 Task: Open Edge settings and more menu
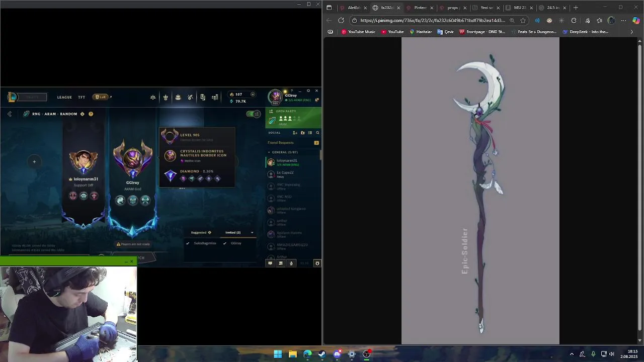pos(623,21)
